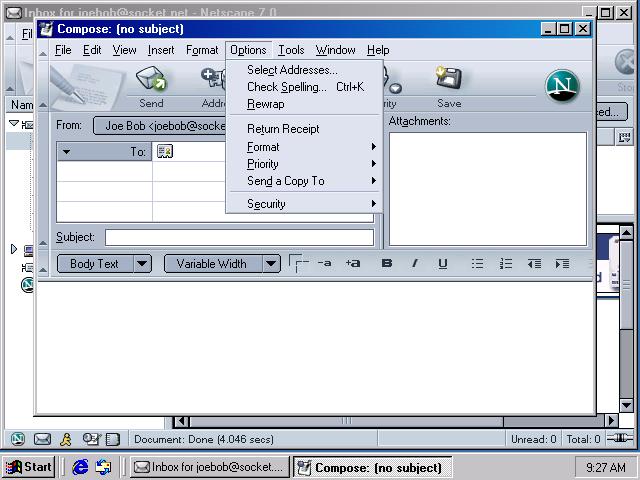Choose Select Addresses from Options menu
The image size is (640, 480).
pyautogui.click(x=304, y=70)
